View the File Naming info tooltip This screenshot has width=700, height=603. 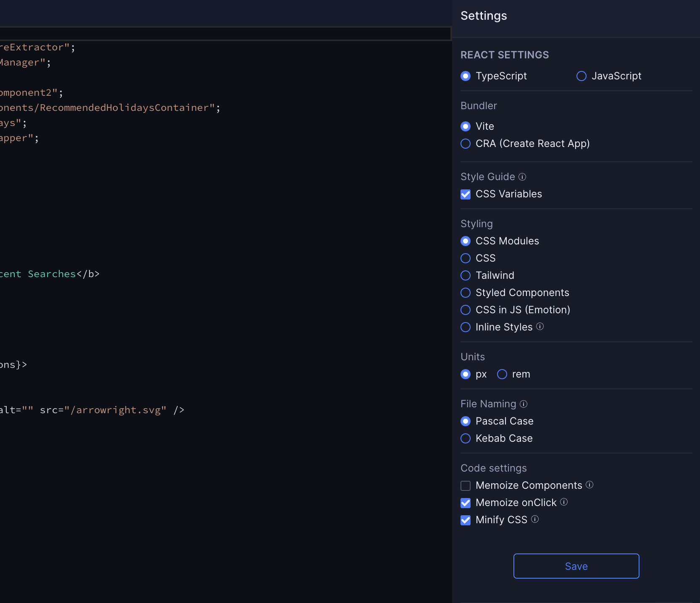pos(524,404)
